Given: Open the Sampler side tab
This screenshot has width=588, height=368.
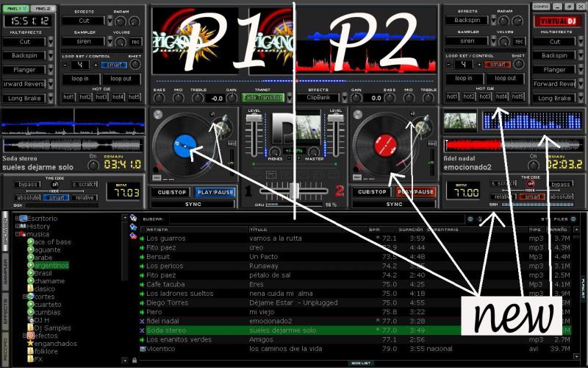Looking at the screenshot, I should (x=5, y=273).
